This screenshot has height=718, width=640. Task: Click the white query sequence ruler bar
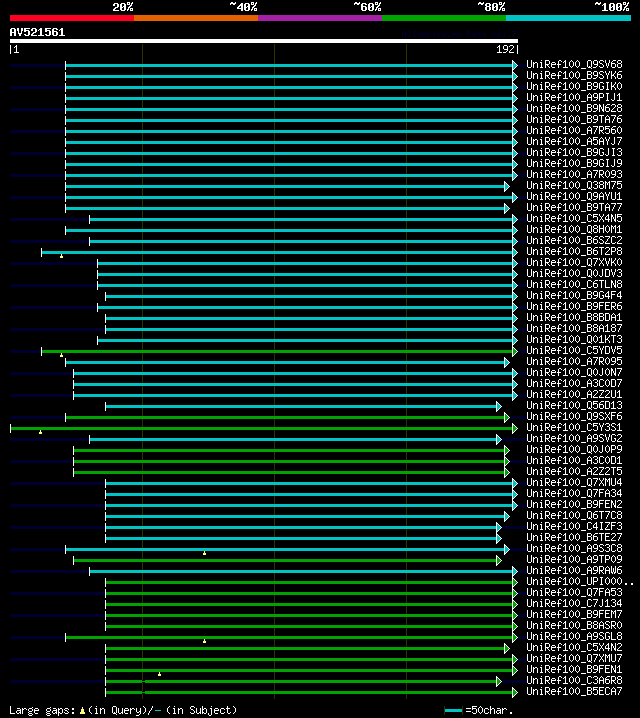(264, 41)
